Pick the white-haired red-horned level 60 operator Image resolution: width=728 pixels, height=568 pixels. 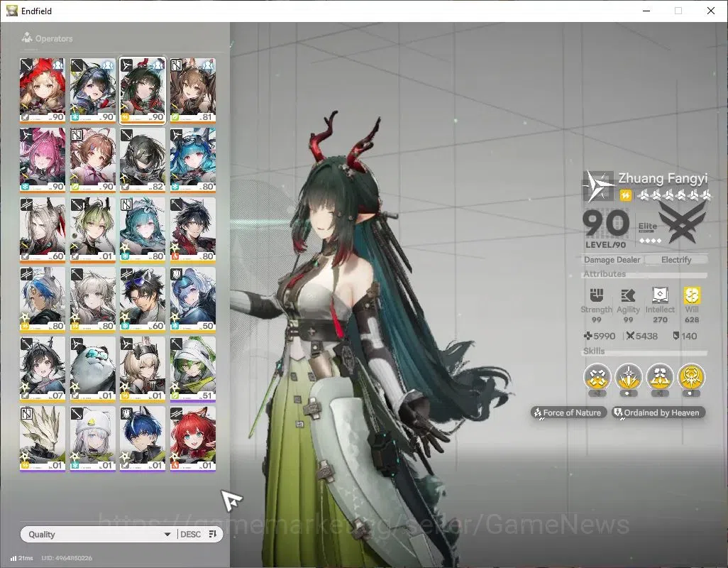click(43, 229)
